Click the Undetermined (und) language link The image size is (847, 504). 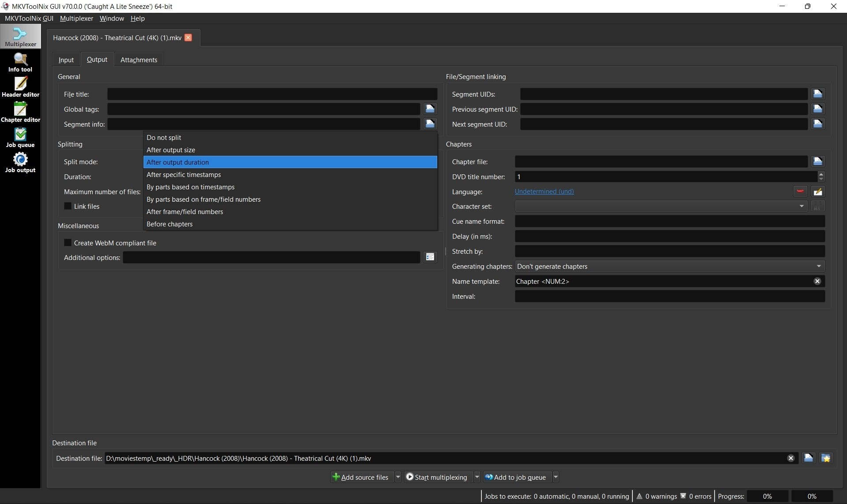544,192
